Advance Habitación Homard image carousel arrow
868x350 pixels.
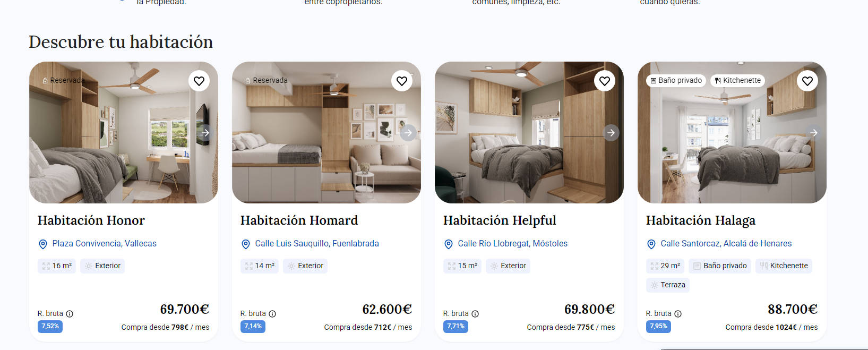tap(408, 133)
